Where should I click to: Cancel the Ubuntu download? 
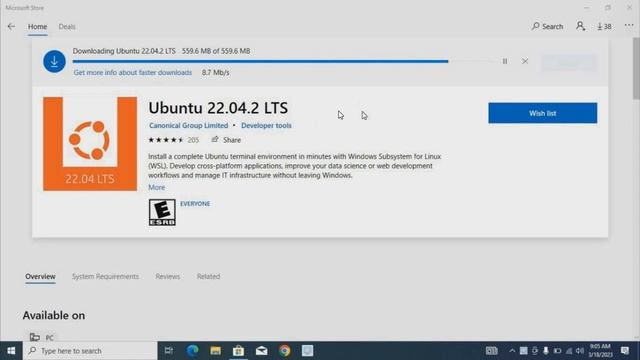pyautogui.click(x=525, y=61)
